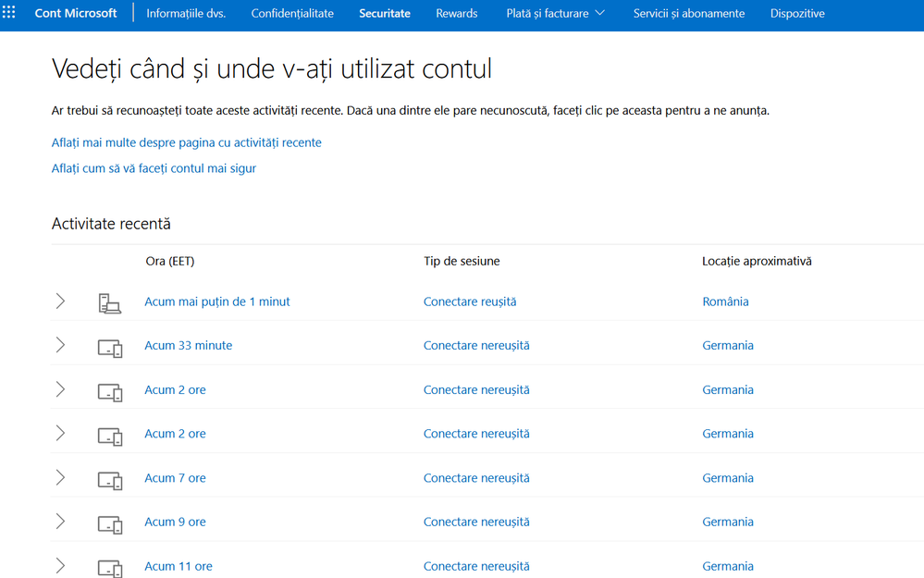Expand the first activity row
The image size is (924, 578).
point(60,299)
